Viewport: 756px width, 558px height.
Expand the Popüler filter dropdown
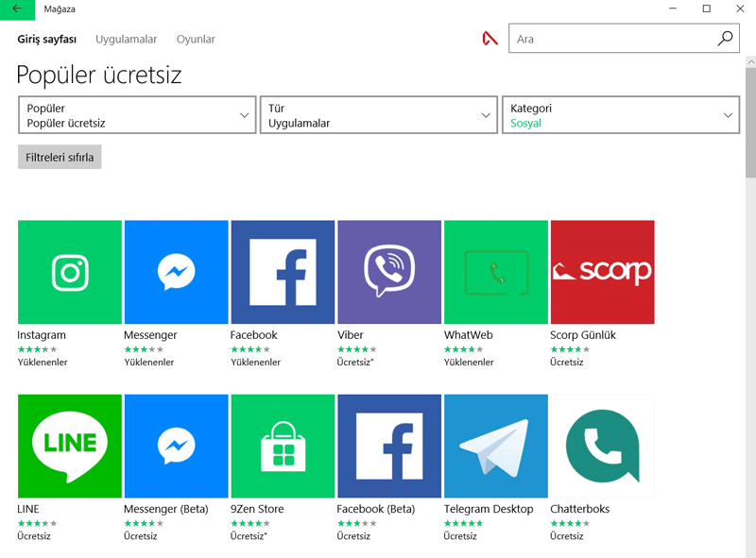tap(137, 115)
